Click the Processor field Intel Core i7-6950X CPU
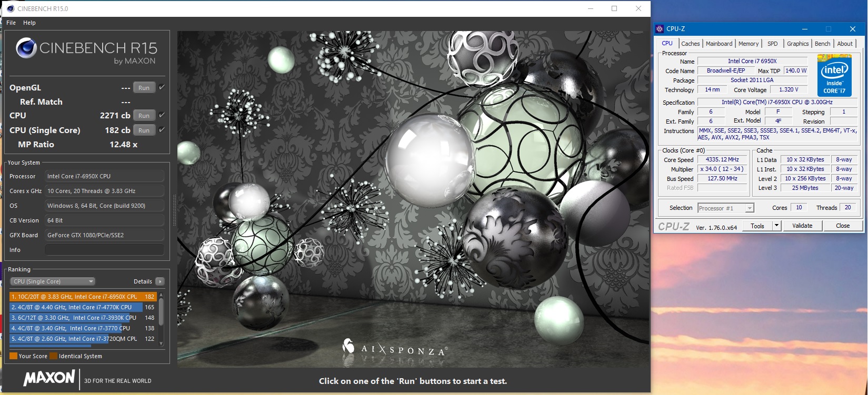This screenshot has width=868, height=395. 104,176
